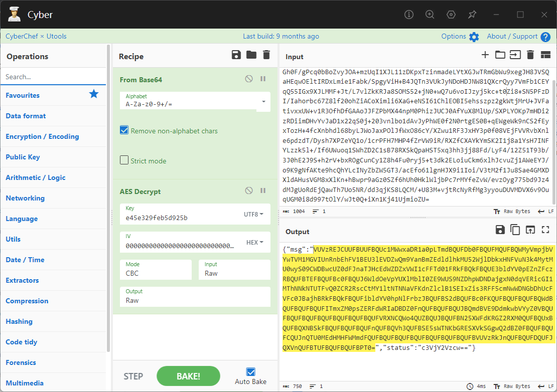557x392 pixels.
Task: Click the hexagon settings icon in the title bar
Action: [451, 15]
